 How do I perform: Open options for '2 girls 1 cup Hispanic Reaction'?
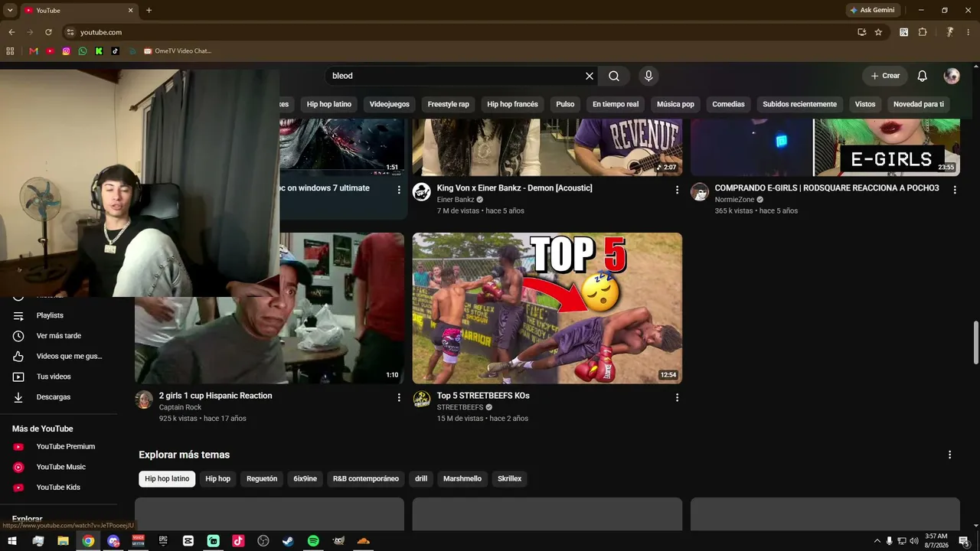click(x=399, y=397)
